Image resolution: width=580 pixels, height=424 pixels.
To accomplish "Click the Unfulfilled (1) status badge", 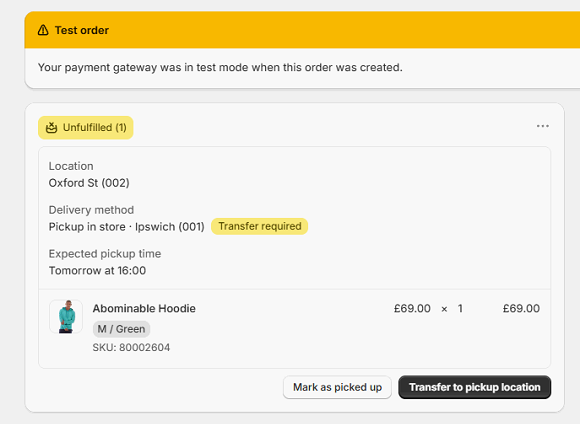I will [x=86, y=128].
